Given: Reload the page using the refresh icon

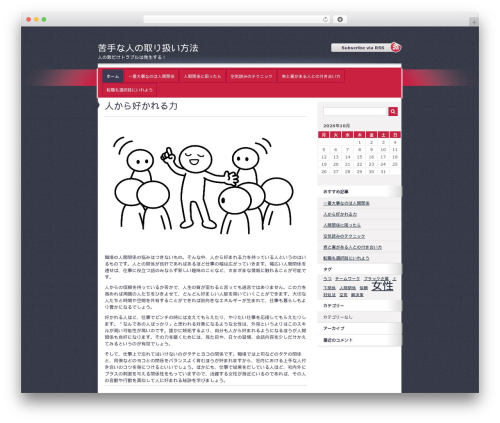Looking at the screenshot, I should tap(325, 19).
